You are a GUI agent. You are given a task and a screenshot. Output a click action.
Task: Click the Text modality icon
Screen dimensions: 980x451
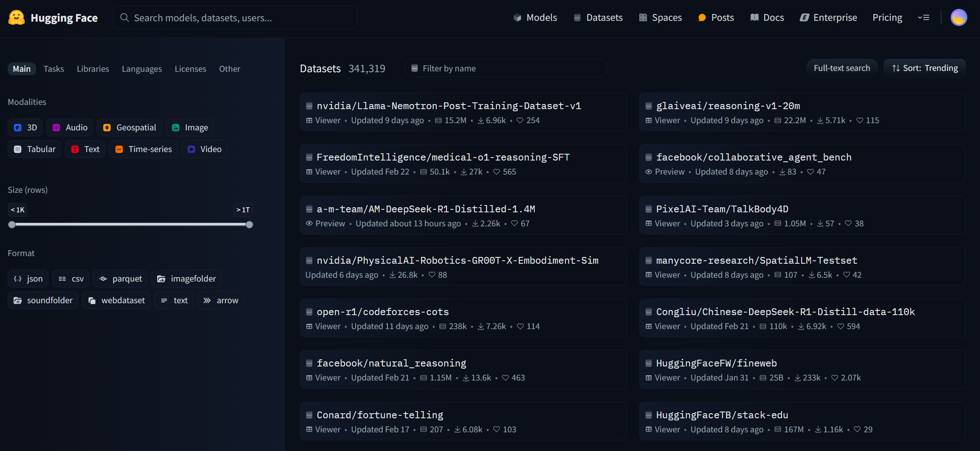(x=75, y=149)
